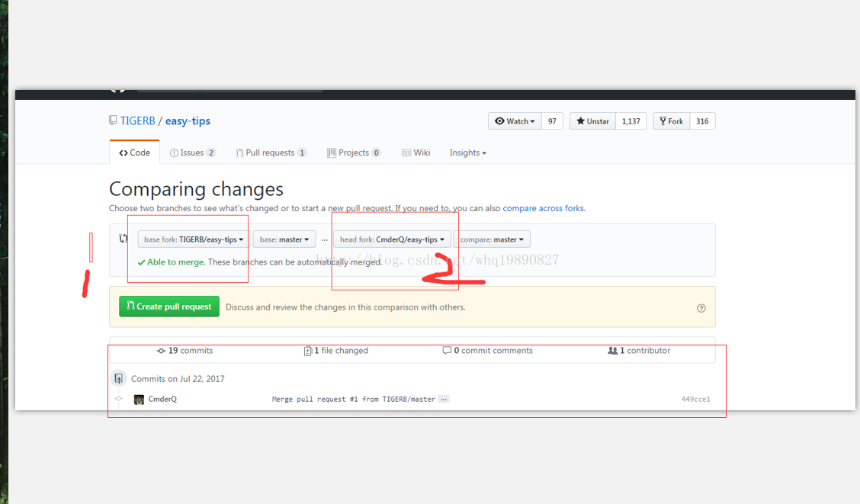View the 1,137 stargazers count
The image size is (860, 504).
pyautogui.click(x=631, y=121)
